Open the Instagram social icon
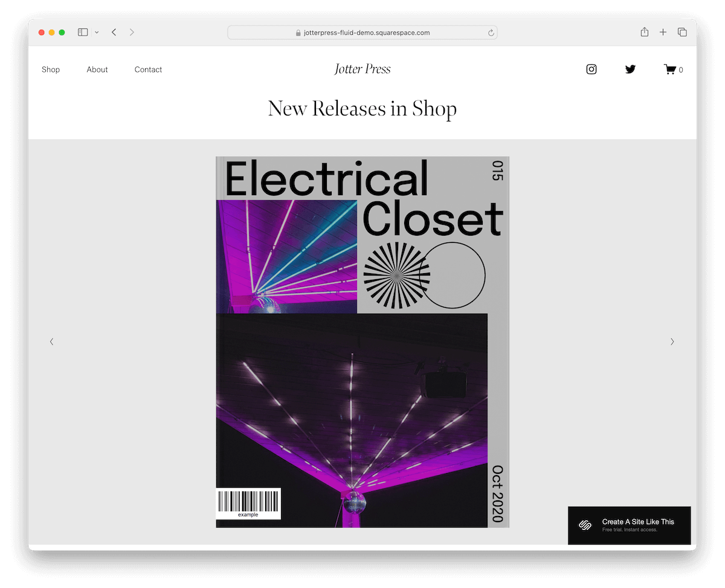Image resolution: width=725 pixels, height=588 pixels. coord(591,69)
